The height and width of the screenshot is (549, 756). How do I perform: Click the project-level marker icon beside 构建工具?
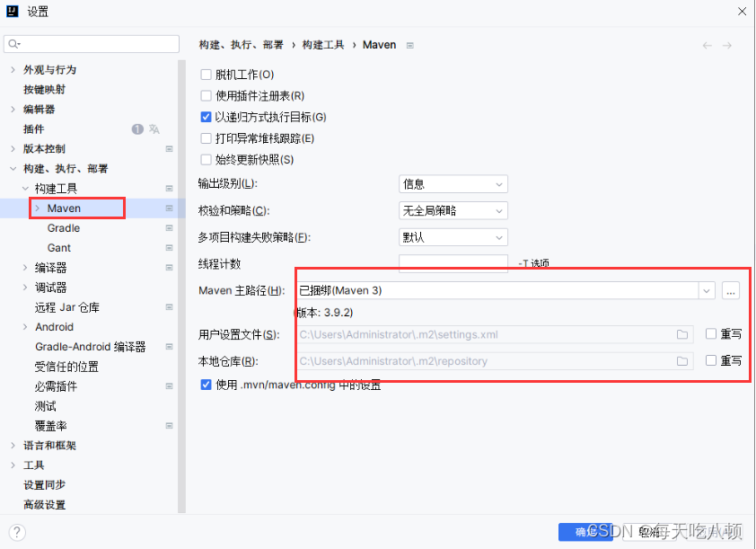pyautogui.click(x=169, y=188)
